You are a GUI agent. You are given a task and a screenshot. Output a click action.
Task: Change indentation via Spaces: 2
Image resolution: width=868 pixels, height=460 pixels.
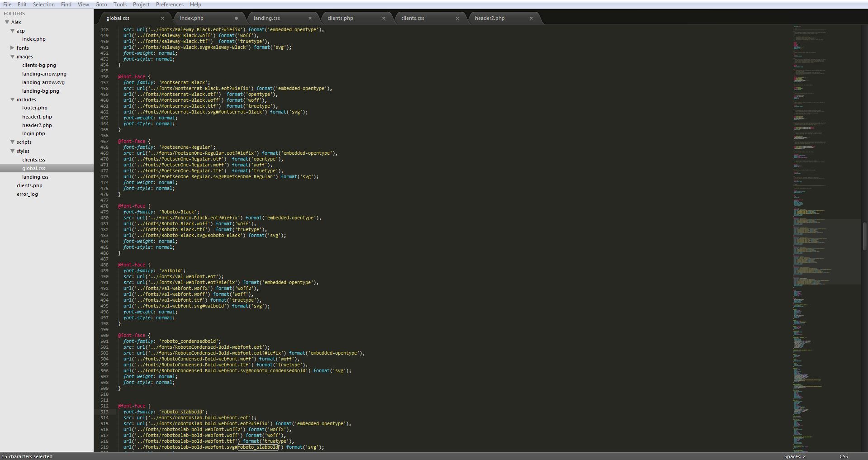click(x=795, y=456)
